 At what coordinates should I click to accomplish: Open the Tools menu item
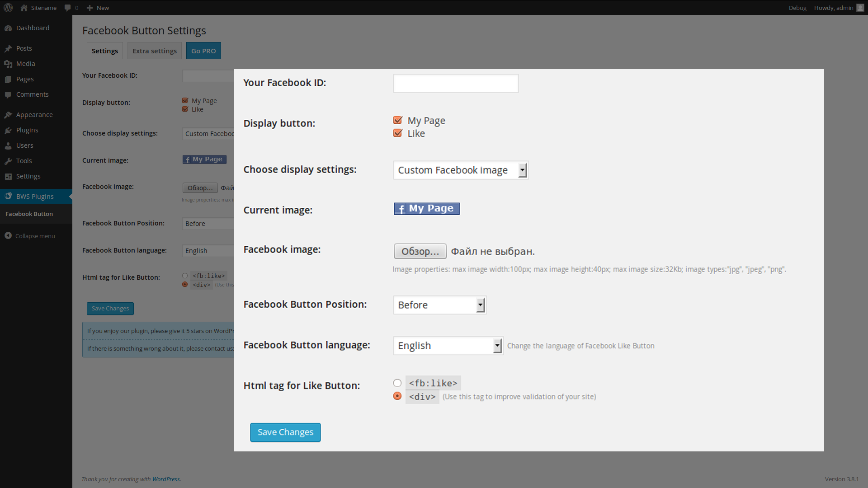pos(36,161)
